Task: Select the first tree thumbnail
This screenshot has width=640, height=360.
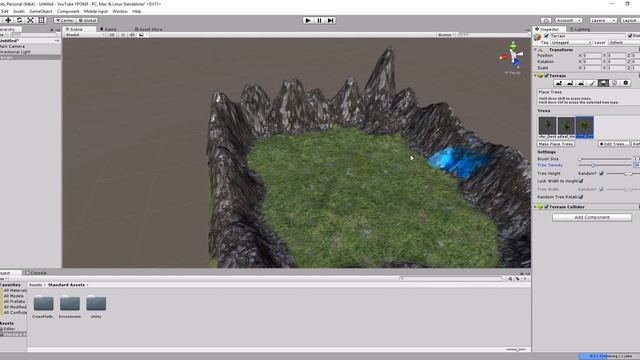Action: tap(547, 127)
